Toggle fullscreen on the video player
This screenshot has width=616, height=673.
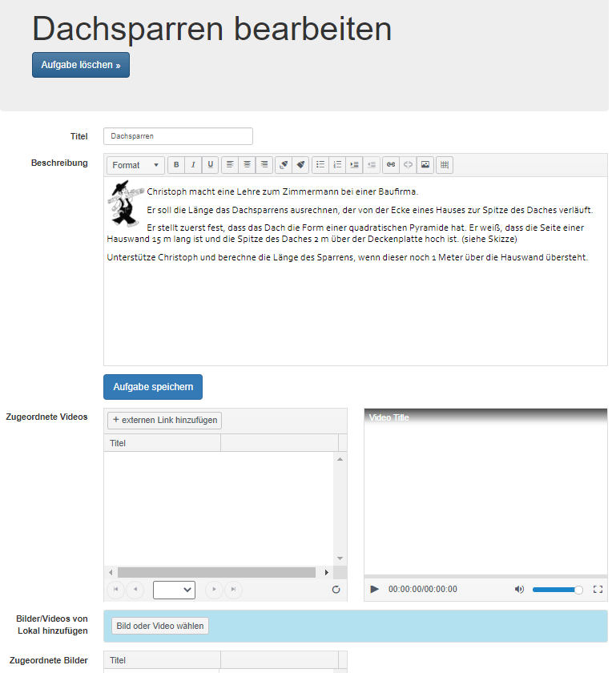click(x=598, y=589)
